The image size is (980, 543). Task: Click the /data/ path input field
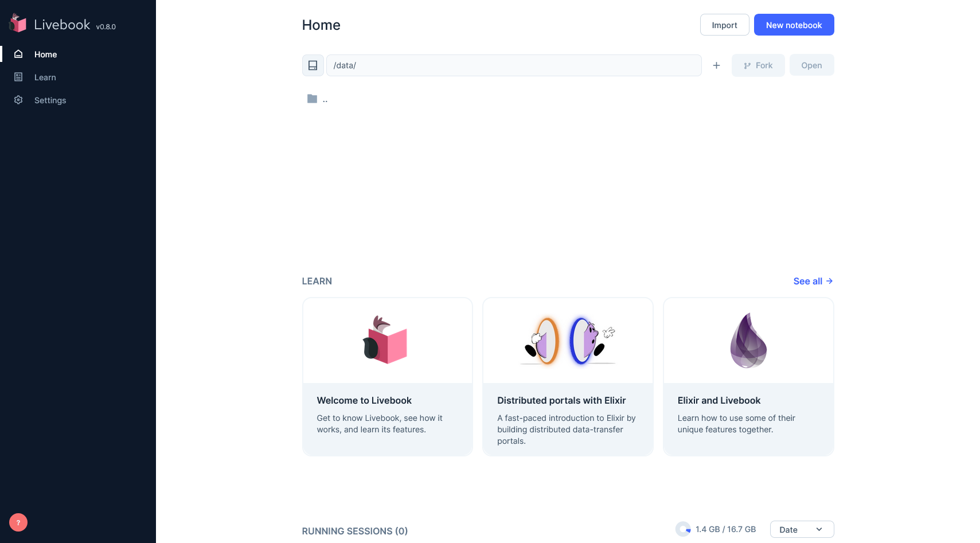[x=513, y=65]
